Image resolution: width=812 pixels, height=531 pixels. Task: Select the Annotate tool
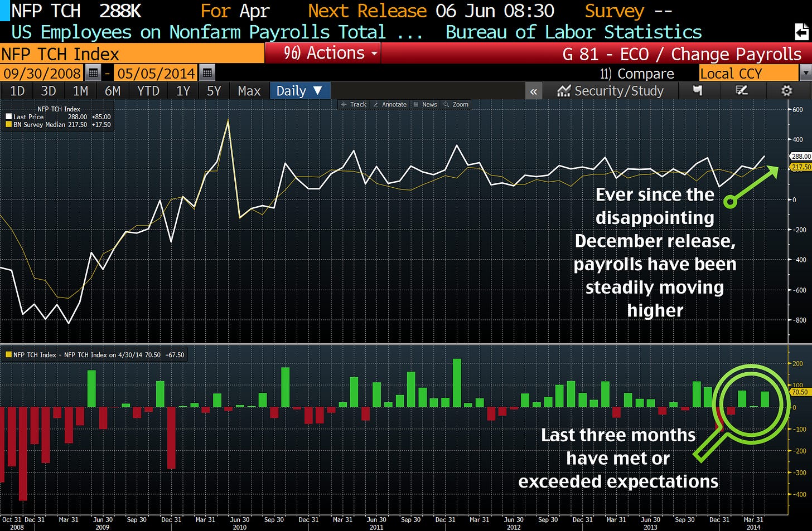pyautogui.click(x=390, y=104)
